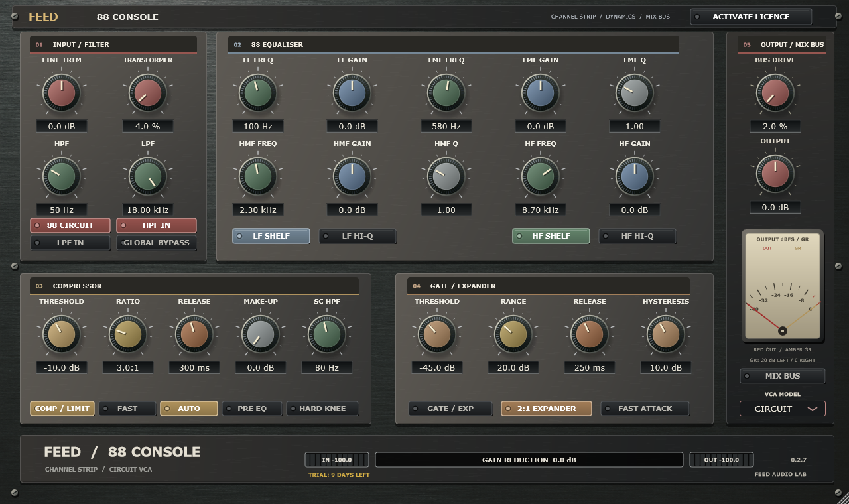Click the Release value 250 ms on the gate

590,367
